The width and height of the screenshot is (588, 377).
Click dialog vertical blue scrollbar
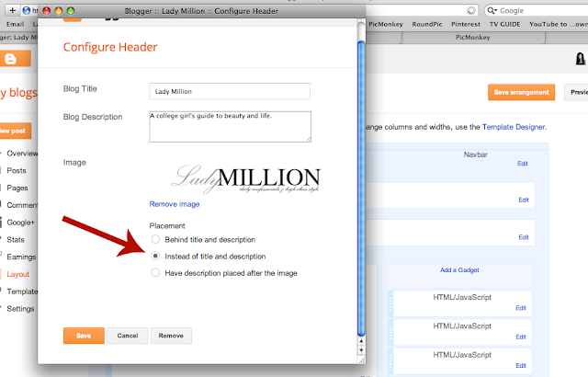361,188
